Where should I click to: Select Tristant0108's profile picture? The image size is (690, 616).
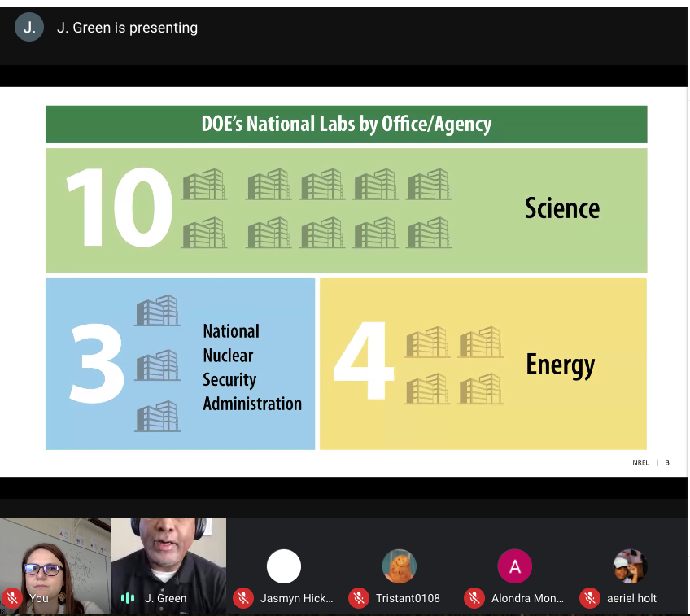coord(400,566)
